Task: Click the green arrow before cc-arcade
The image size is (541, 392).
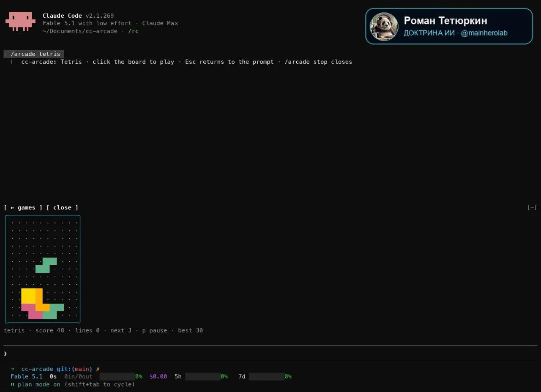Action: [13, 369]
